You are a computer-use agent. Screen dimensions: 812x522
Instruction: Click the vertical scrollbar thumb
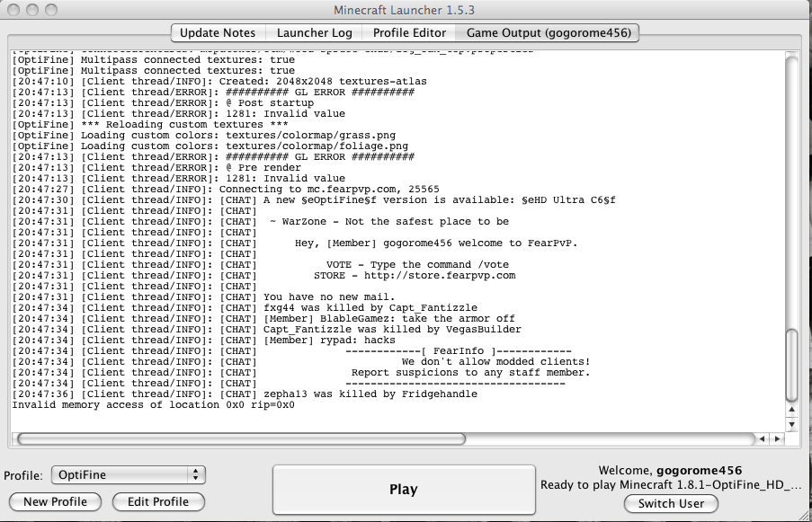(x=791, y=364)
